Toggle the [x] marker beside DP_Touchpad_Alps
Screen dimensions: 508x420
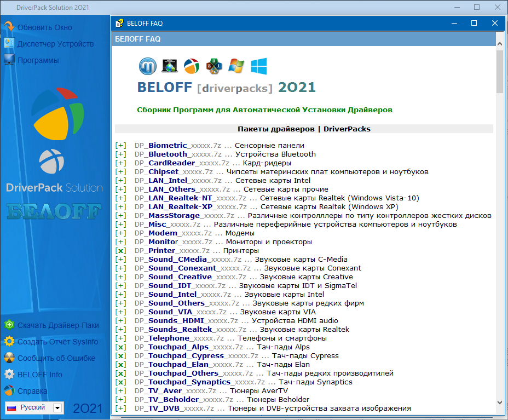coord(120,347)
